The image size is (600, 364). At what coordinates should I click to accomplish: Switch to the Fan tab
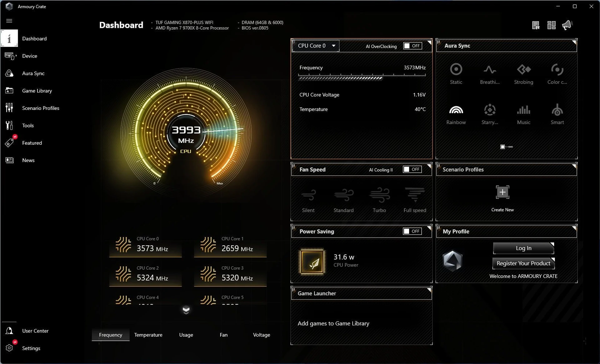[x=223, y=335]
